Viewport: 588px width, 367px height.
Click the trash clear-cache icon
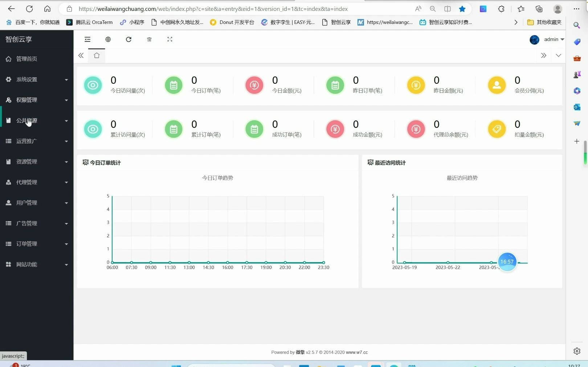click(149, 39)
